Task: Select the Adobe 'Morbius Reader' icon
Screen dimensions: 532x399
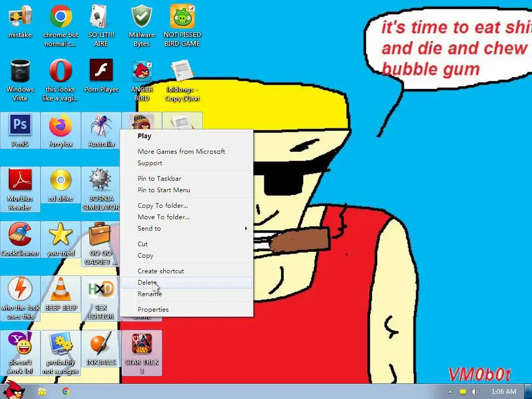Action: click(20, 189)
